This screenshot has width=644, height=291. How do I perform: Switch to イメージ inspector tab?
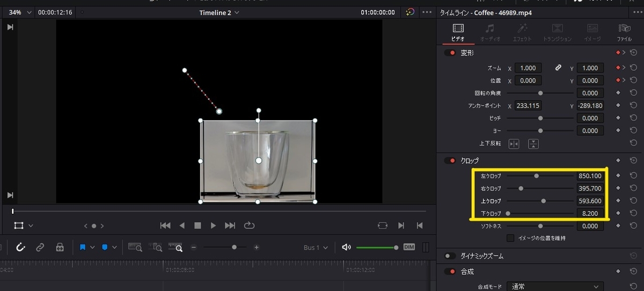coord(592,32)
